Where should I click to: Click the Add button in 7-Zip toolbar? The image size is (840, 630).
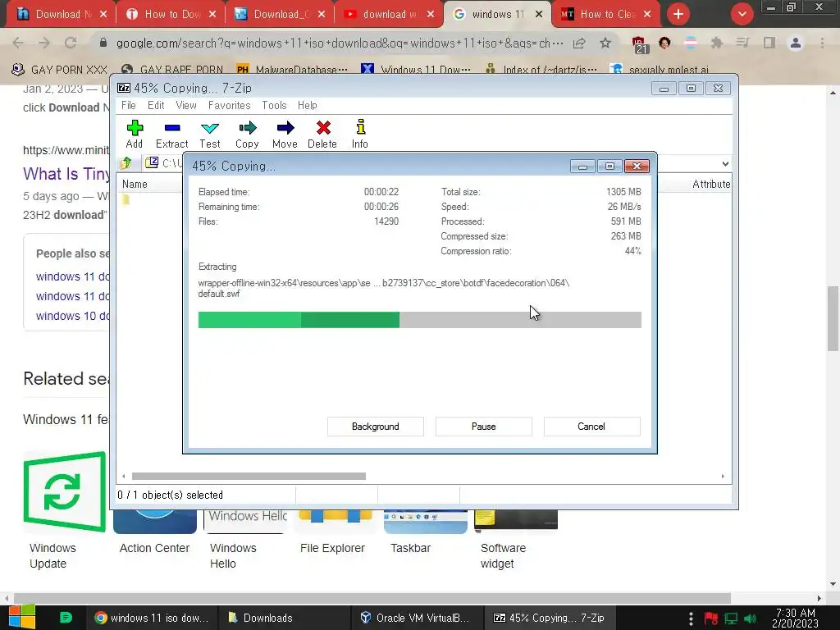pyautogui.click(x=134, y=134)
